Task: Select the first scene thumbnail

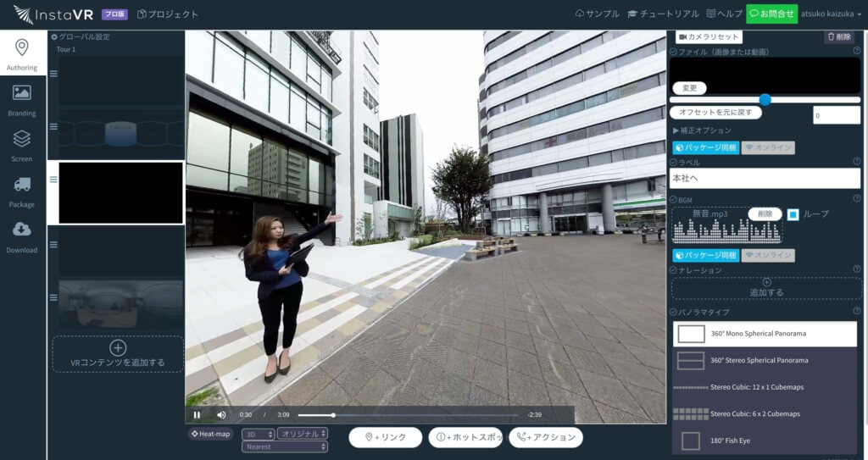Action: pos(120,80)
